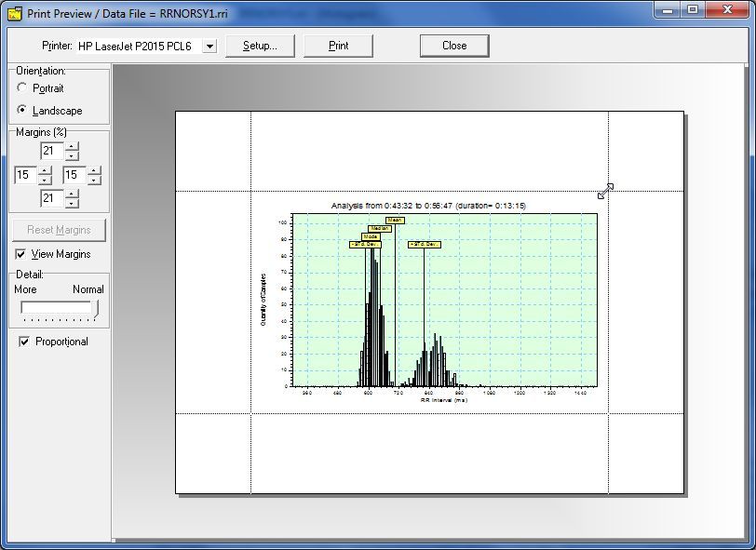756x550 pixels.
Task: Decrease the top margin with down arrow
Action: coord(72,155)
